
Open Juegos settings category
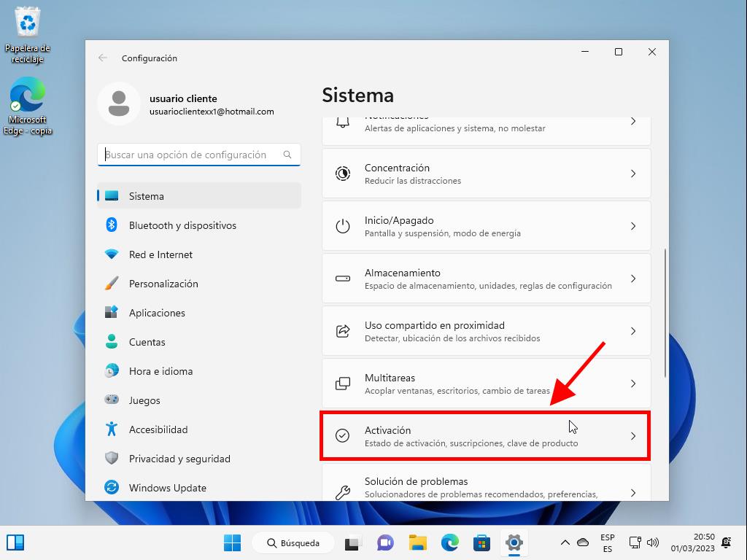click(x=144, y=400)
